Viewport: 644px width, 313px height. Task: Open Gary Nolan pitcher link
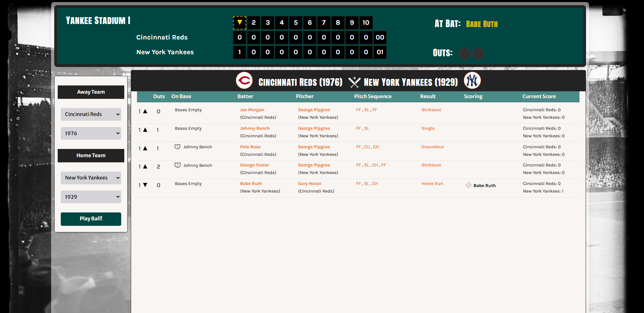(x=310, y=184)
